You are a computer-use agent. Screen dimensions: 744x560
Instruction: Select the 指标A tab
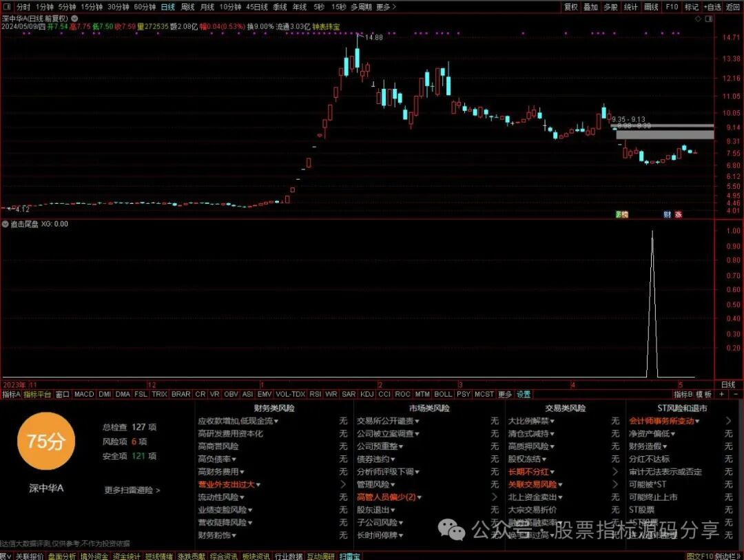click(x=12, y=394)
